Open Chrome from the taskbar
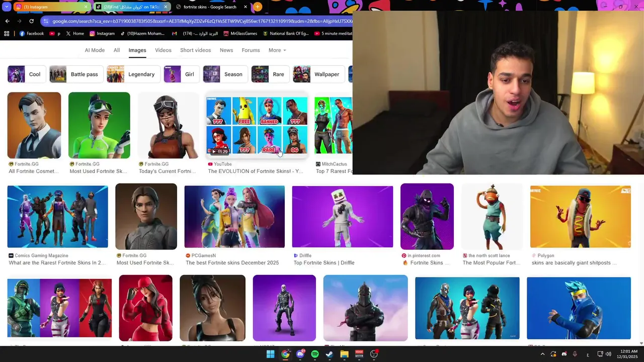 tap(285, 354)
